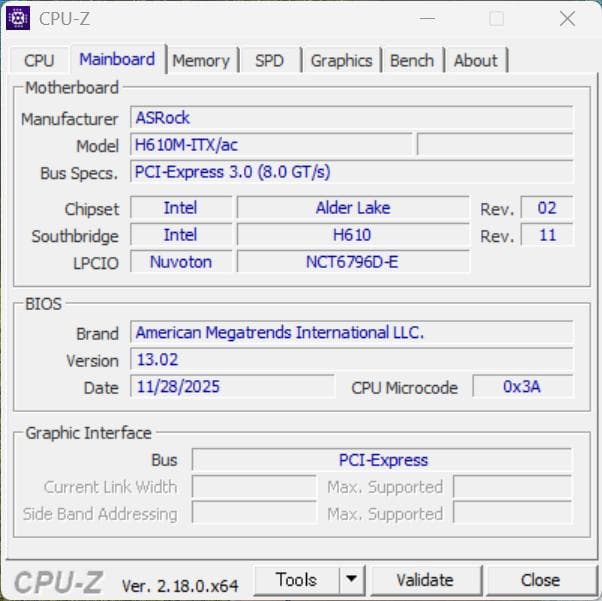Image resolution: width=602 pixels, height=601 pixels.
Task: Switch to the CPU tab
Action: pyautogui.click(x=39, y=60)
